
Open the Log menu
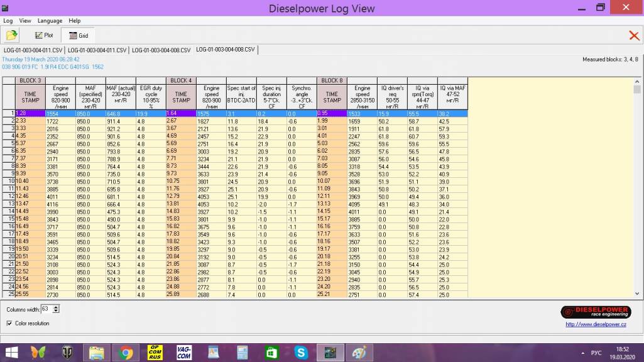[x=8, y=21]
